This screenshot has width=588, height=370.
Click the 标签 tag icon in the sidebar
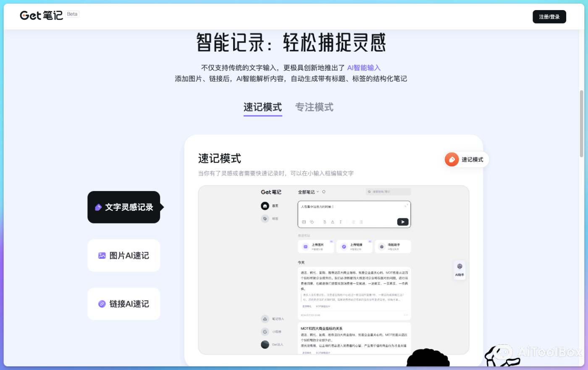point(265,219)
